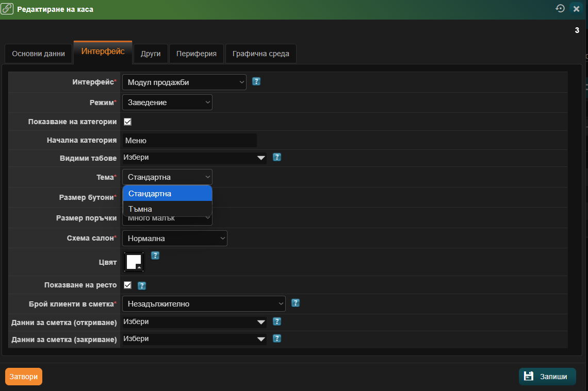Click the help icon next to Цвят swatch
588x391 pixels.
155,256
